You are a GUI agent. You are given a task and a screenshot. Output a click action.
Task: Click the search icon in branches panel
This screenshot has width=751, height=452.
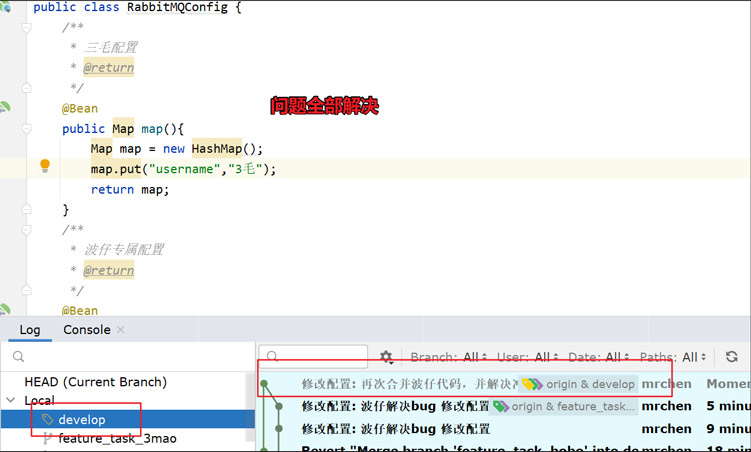(18, 356)
